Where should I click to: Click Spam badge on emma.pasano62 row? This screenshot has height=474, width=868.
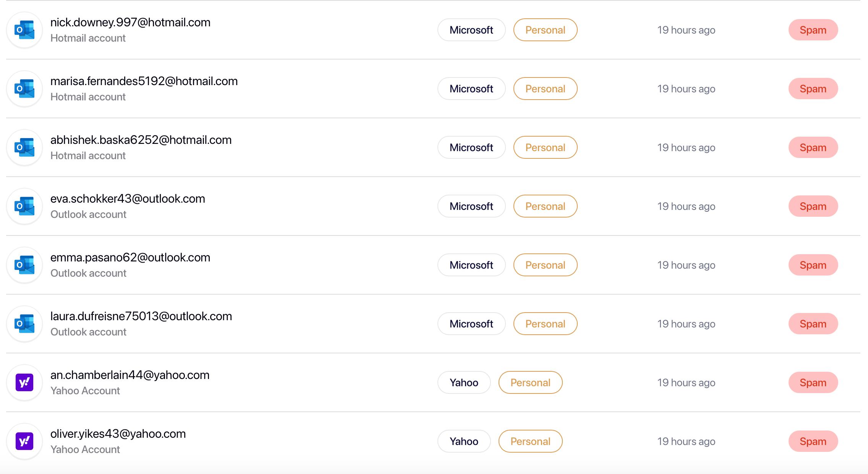point(813,265)
